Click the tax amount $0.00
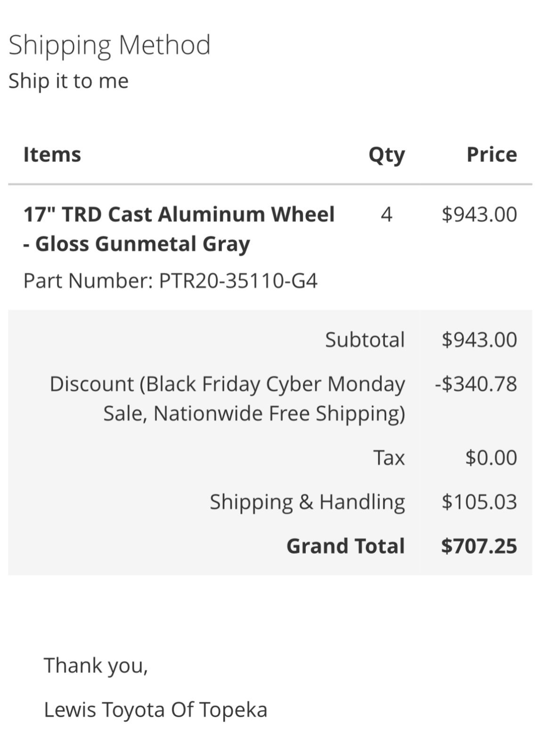Viewport: 560px width, 754px height. click(x=491, y=458)
